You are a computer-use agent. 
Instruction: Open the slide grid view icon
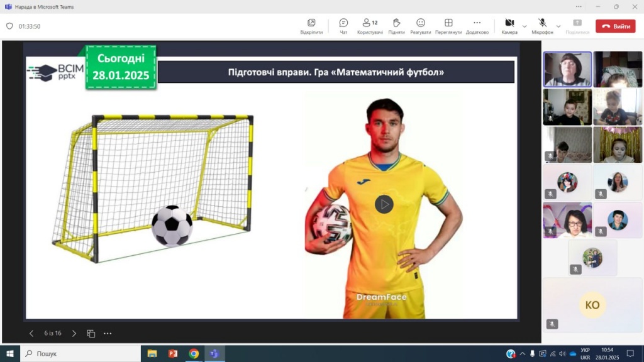[91, 333]
